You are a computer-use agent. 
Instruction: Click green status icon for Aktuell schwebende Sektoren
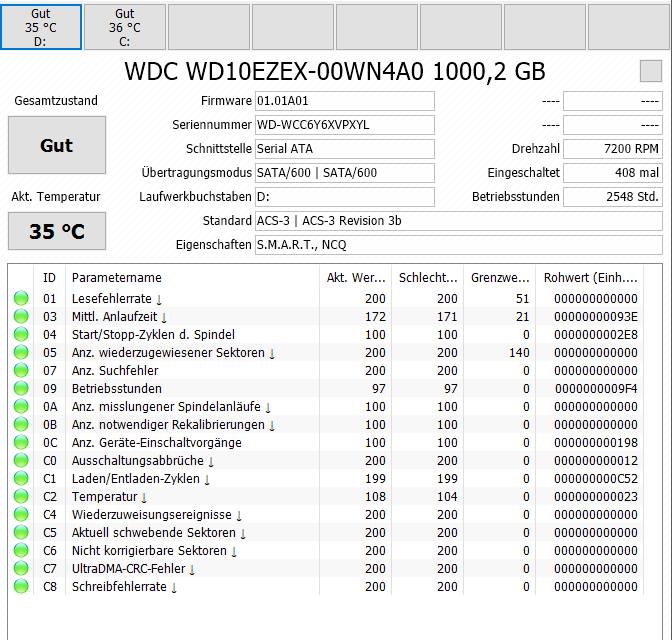[x=21, y=532]
